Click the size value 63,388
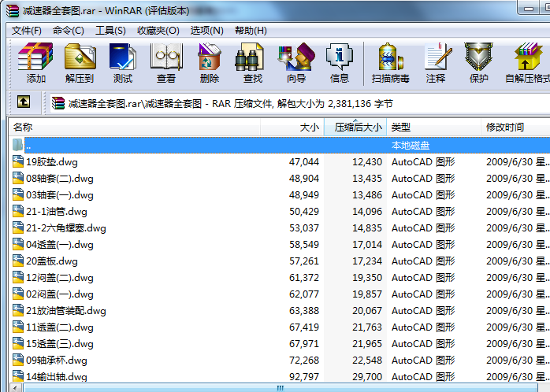 (304, 310)
